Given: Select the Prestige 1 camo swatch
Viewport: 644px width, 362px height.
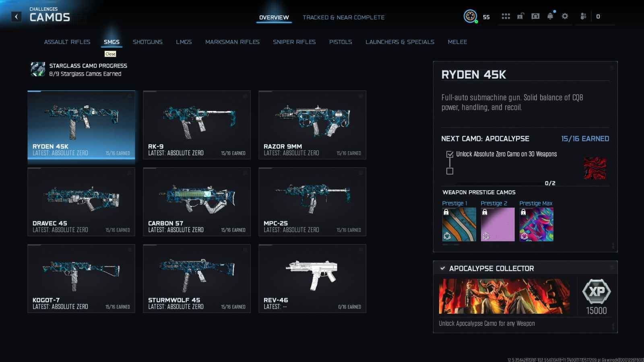Looking at the screenshot, I should (x=459, y=224).
